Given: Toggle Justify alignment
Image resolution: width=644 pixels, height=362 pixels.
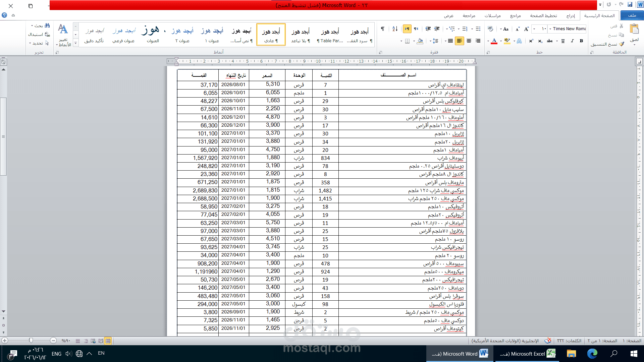Looking at the screenshot, I should coord(450,41).
